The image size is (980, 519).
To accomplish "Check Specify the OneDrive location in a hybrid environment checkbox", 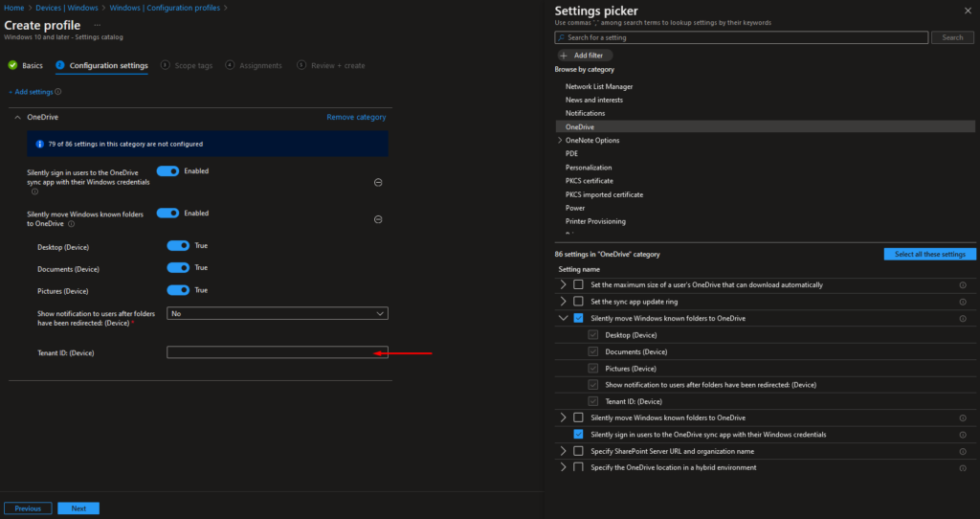I will pyautogui.click(x=578, y=467).
